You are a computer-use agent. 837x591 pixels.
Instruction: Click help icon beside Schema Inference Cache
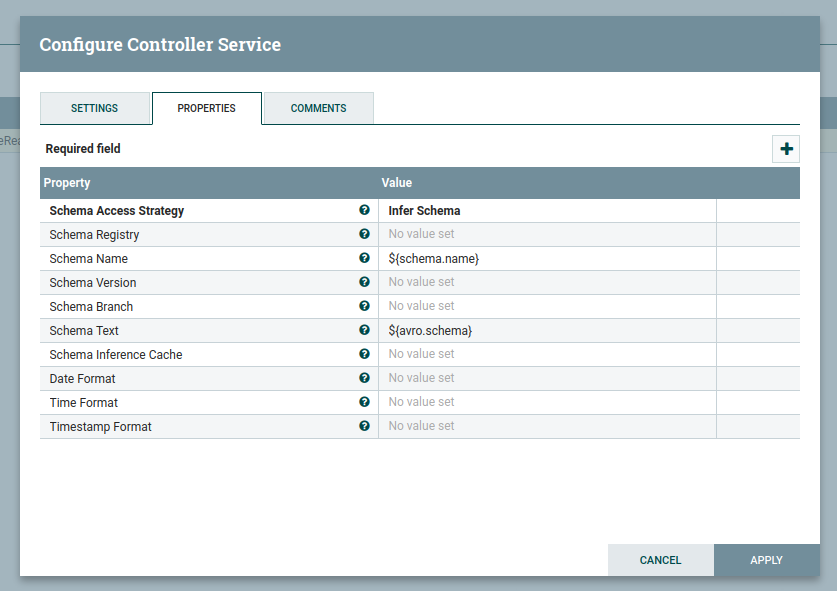click(x=364, y=355)
